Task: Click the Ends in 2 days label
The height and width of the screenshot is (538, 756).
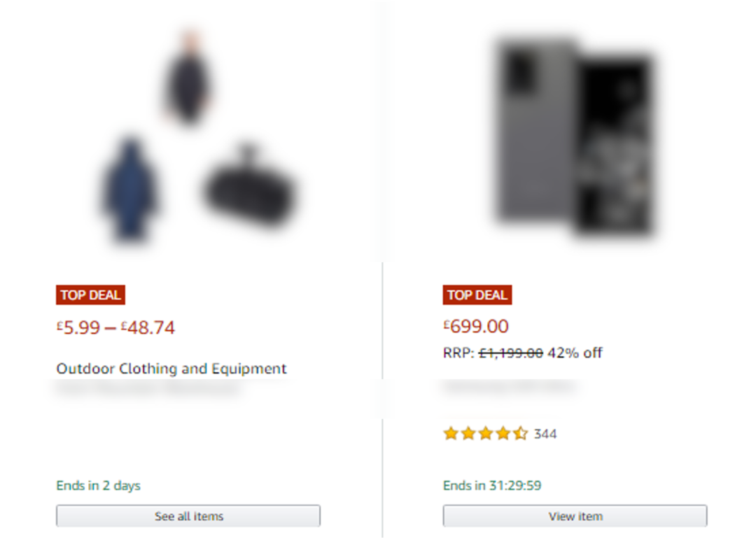Action: 99,486
